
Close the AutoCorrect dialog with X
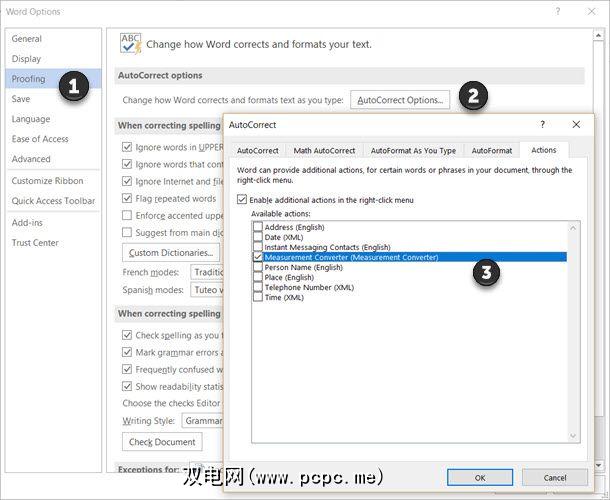pos(576,125)
